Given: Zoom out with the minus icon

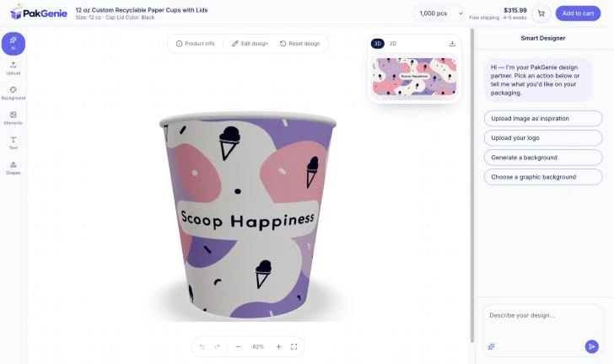Looking at the screenshot, I should pos(238,347).
